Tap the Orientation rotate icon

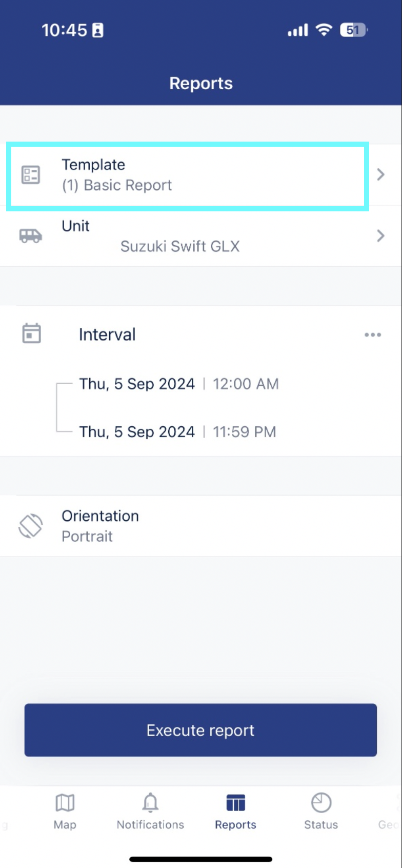coord(31,526)
